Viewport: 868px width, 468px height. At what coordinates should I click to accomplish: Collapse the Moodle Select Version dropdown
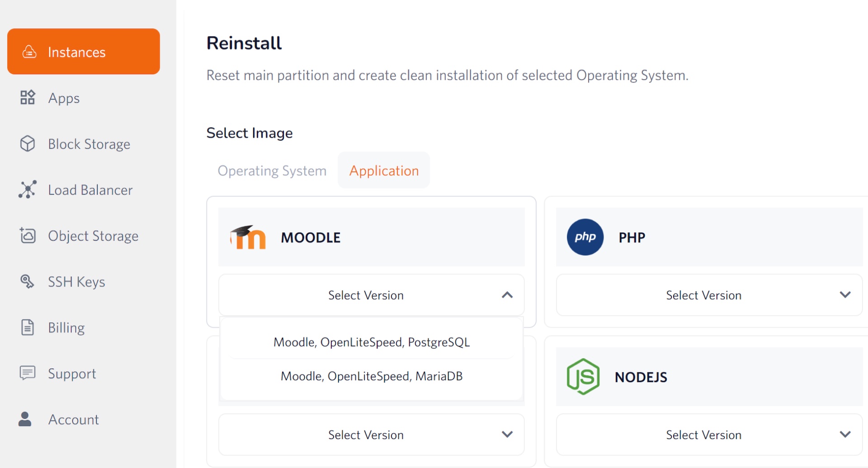click(507, 295)
